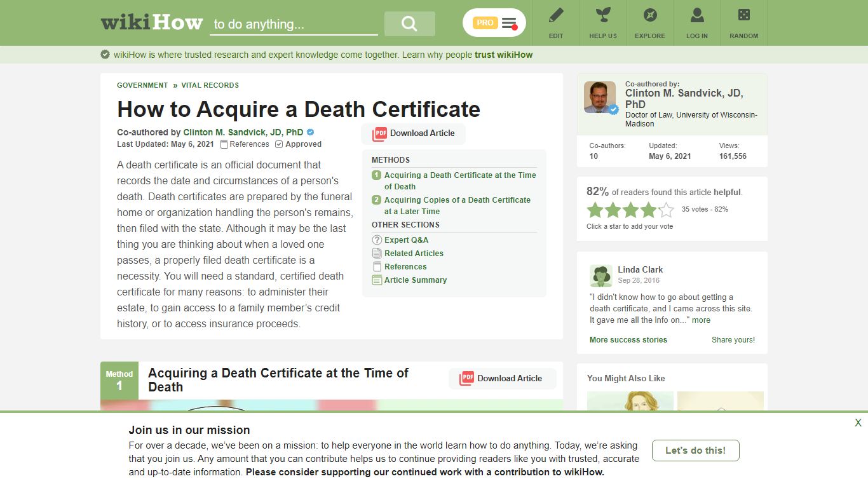This screenshot has width=868, height=488.
Task: Close the donation banner with X
Action: (x=858, y=423)
